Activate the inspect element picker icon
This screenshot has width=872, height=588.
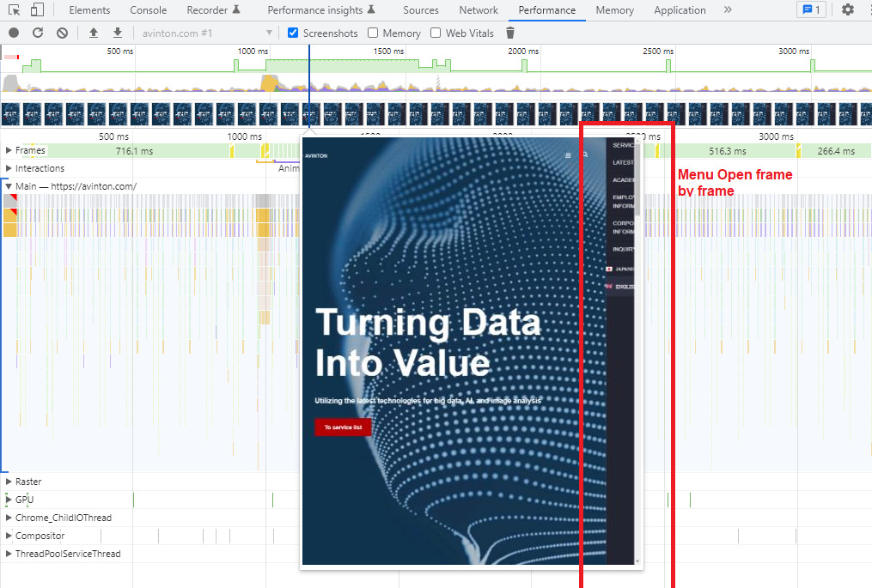click(15, 10)
